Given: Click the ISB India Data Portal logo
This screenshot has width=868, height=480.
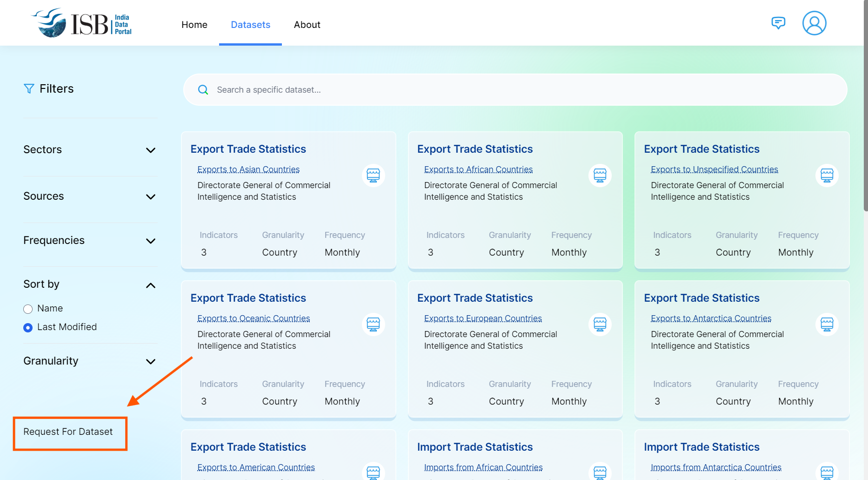Looking at the screenshot, I should tap(82, 23).
